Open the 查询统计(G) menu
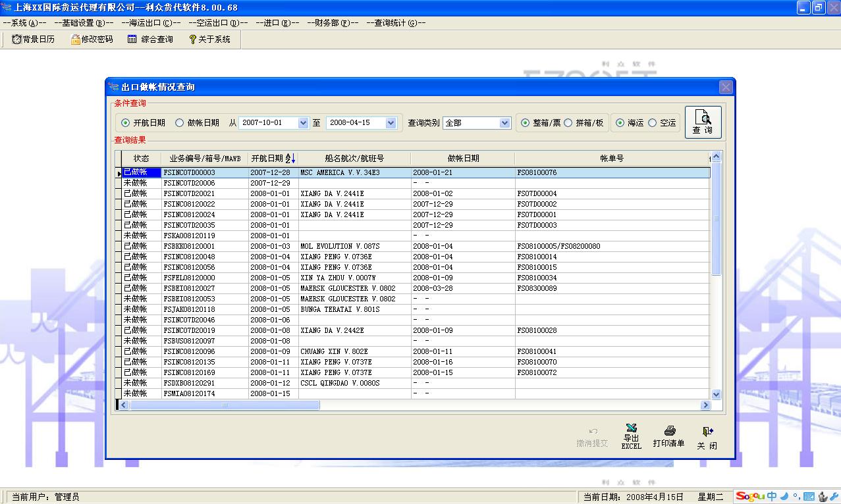 (x=396, y=22)
